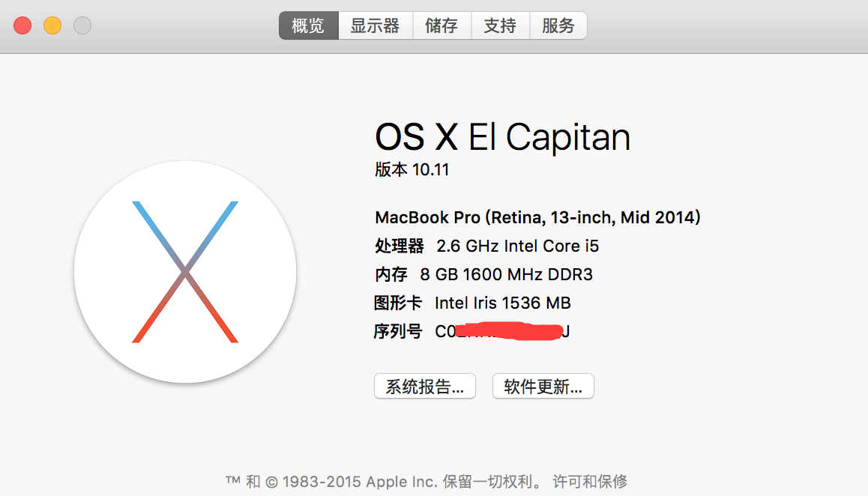Open the 服务 tab
Image resolution: width=868 pixels, height=496 pixels.
(x=558, y=25)
